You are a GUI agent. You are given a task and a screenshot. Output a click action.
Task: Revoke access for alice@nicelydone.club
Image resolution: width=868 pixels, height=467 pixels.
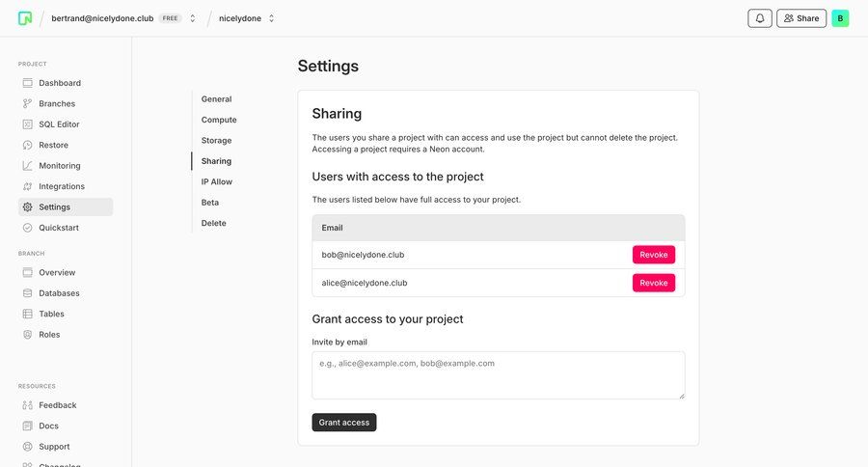653,283
